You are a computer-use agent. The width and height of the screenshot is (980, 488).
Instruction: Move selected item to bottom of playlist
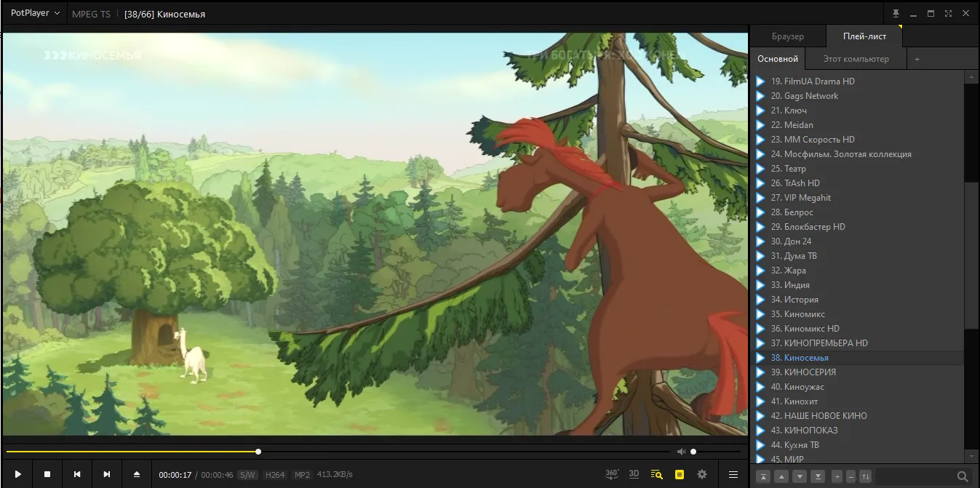click(818, 476)
